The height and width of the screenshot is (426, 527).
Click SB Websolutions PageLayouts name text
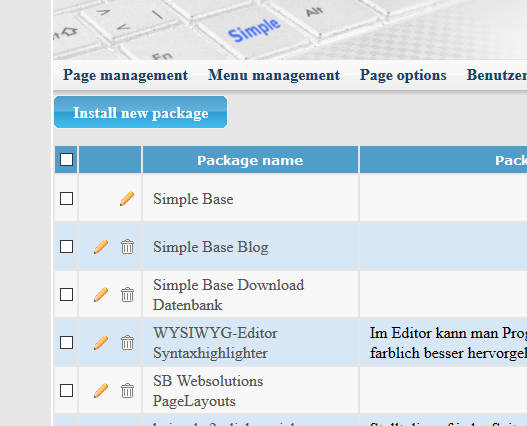[208, 391]
